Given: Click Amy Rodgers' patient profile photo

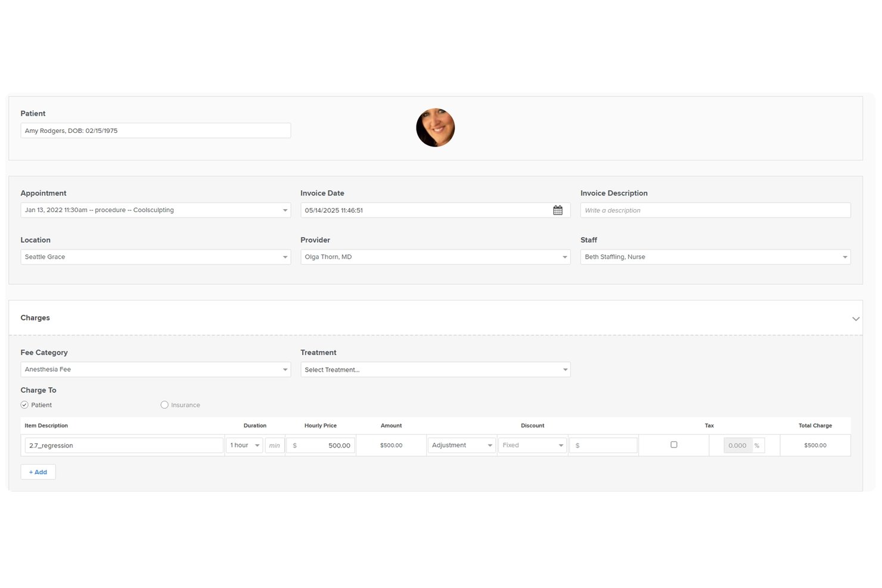Looking at the screenshot, I should [x=435, y=127].
